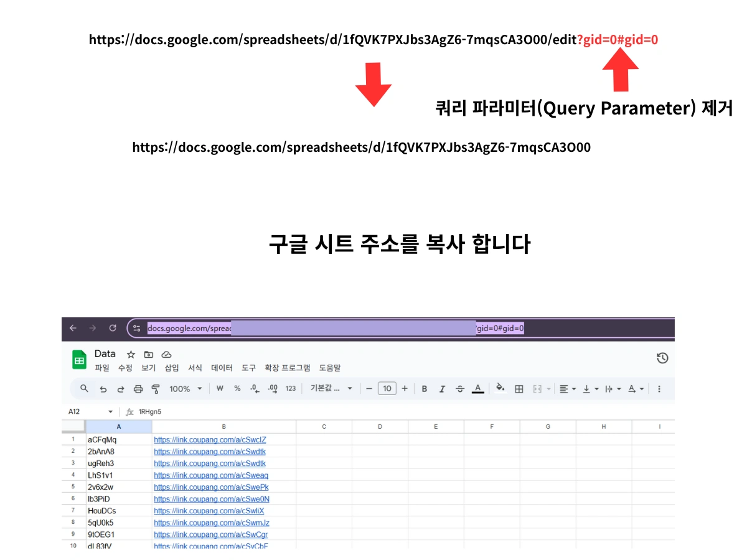Apply strikethrough formatting
Screen dimensions: 747x560
pyautogui.click(x=459, y=388)
